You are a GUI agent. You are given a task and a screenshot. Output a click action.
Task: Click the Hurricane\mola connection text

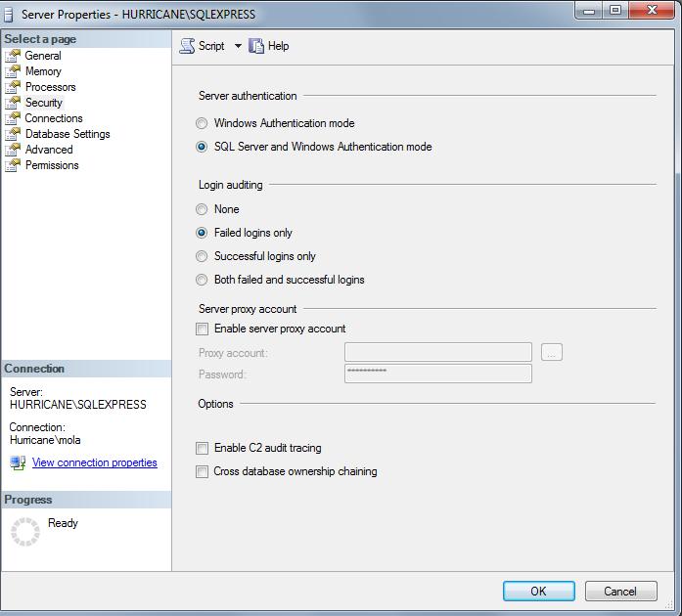45,440
